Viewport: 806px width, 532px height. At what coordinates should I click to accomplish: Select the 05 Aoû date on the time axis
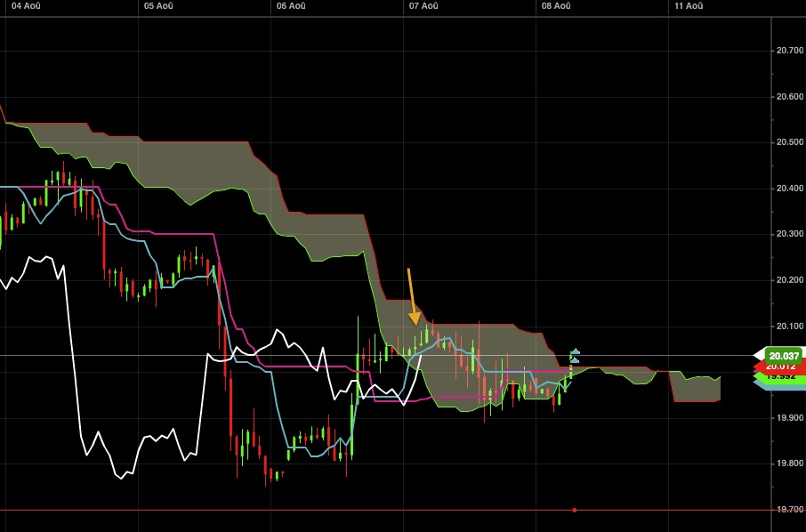pos(157,6)
